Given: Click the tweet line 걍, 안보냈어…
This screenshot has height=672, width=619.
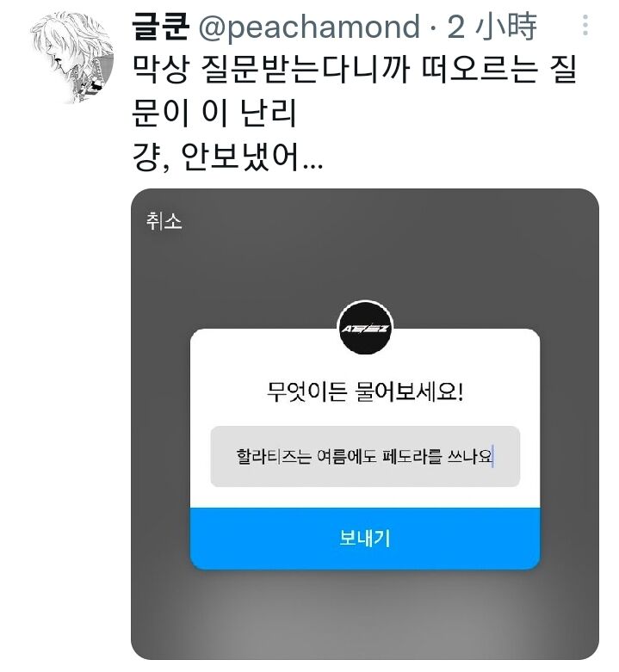Looking at the screenshot, I should 227,157.
